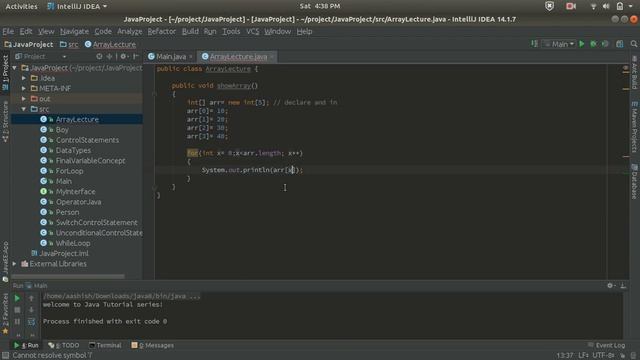This screenshot has width=640, height=360.
Task: Open Search Everywhere with the magnifier icon
Action: tap(633, 44)
